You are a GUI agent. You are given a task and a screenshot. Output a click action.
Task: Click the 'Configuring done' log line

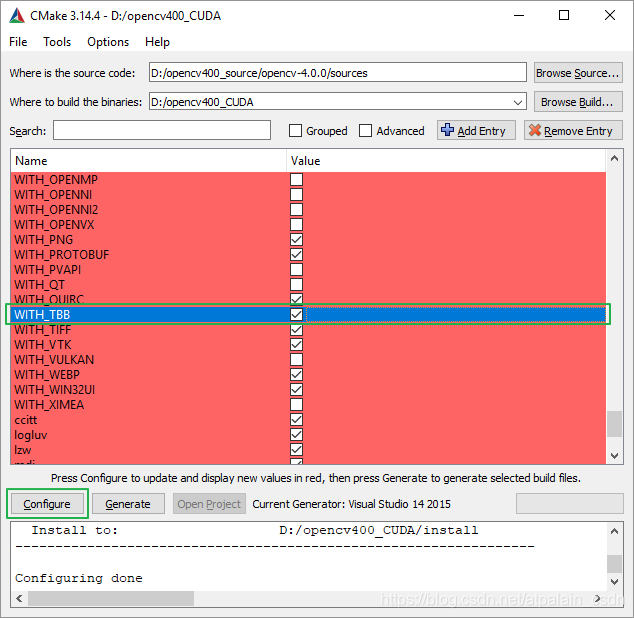(78, 578)
